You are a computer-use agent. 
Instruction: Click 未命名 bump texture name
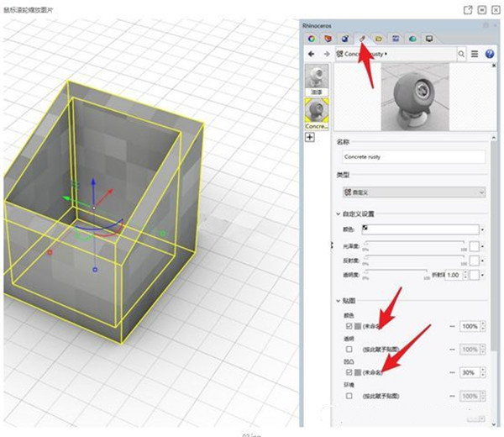(372, 372)
